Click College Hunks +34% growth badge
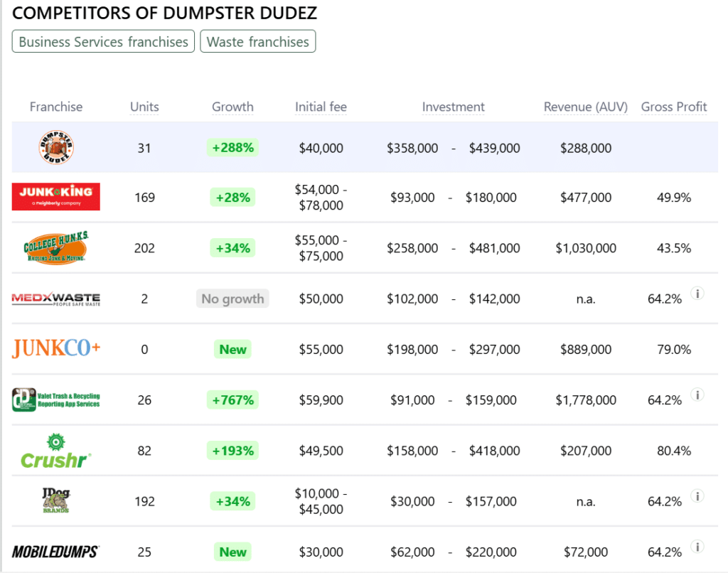The height and width of the screenshot is (573, 728). 232,248
